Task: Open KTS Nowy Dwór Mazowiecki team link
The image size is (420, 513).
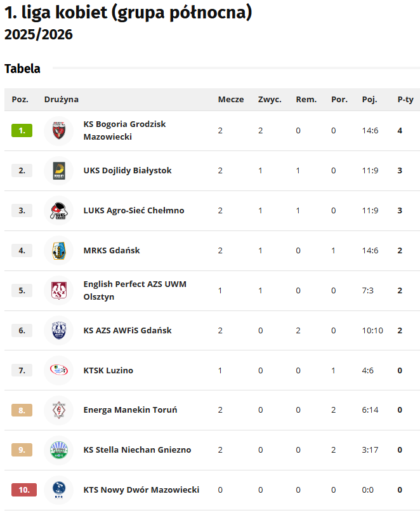Action: [141, 490]
